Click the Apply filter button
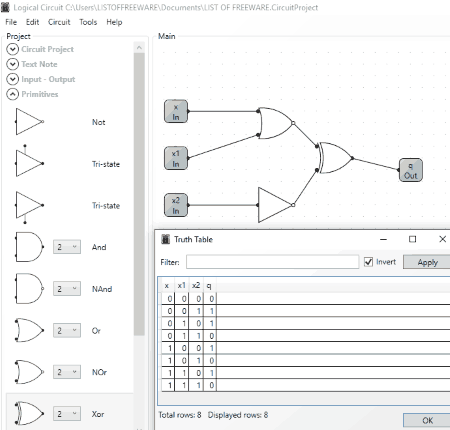 [x=427, y=262]
